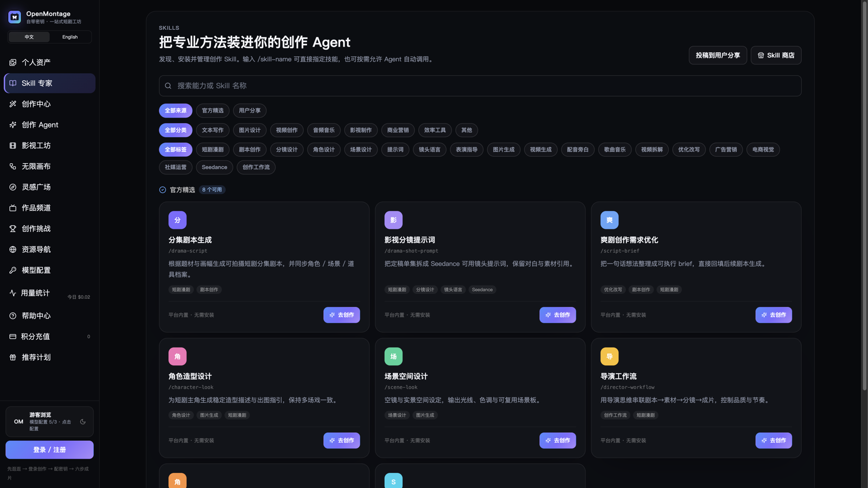868x488 pixels.
Task: Open the Skill 商店 button
Action: click(776, 55)
